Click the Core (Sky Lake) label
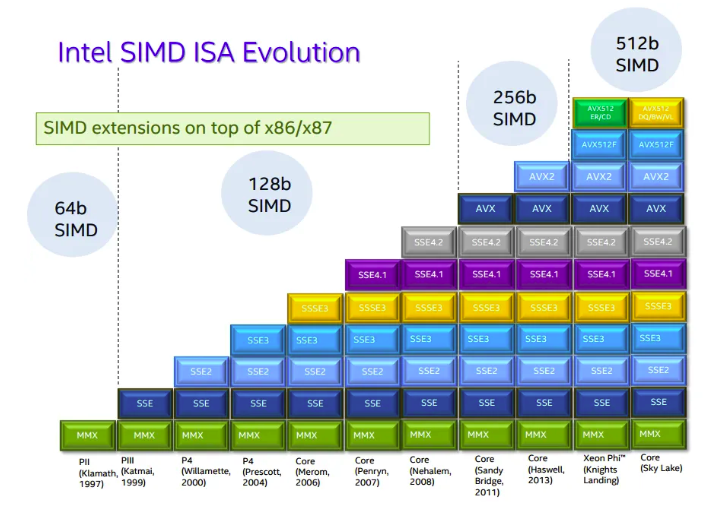Viewport: 721px width, 507px height. point(661,463)
